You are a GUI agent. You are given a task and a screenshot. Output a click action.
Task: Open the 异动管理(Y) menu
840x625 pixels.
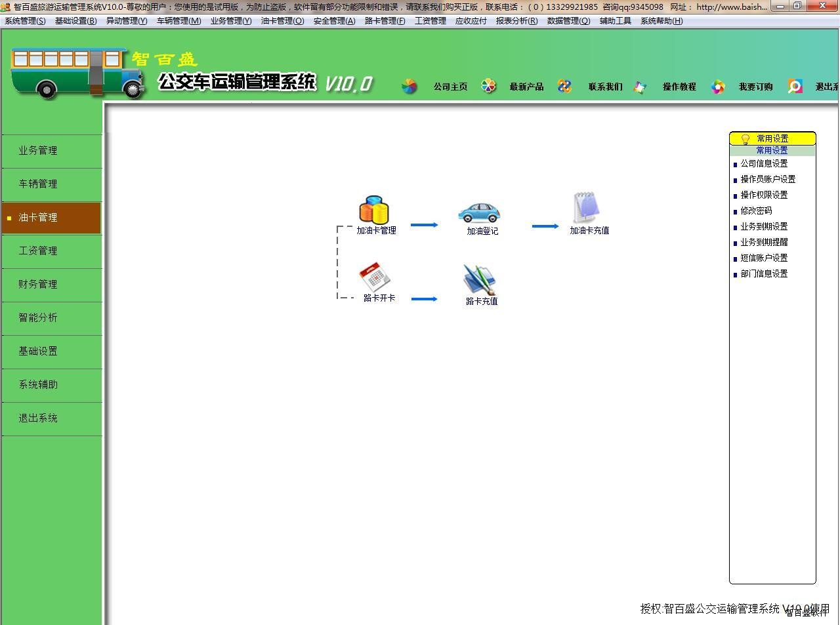127,21
